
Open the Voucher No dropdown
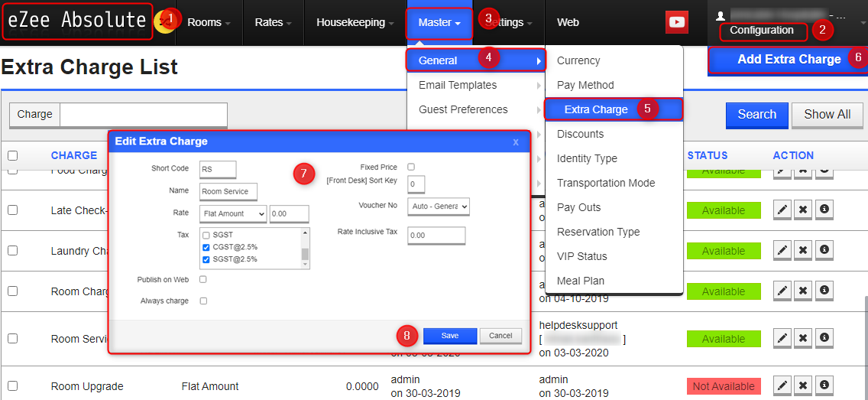[x=439, y=206]
